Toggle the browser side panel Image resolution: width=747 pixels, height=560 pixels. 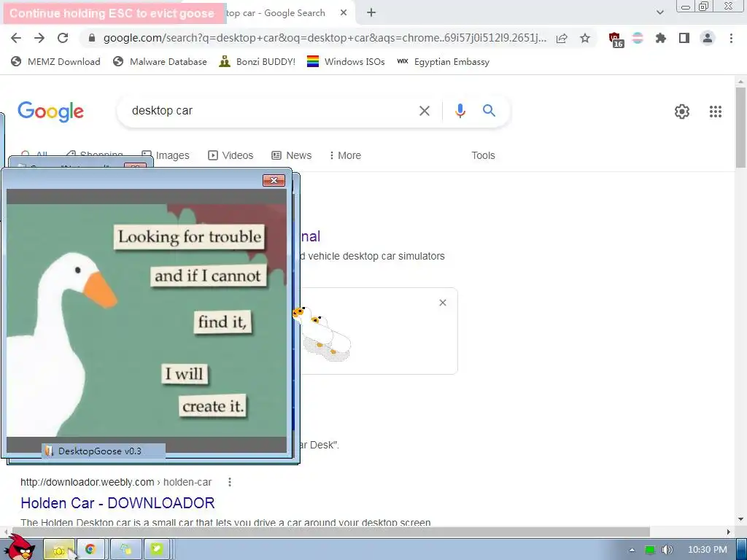pyautogui.click(x=684, y=38)
